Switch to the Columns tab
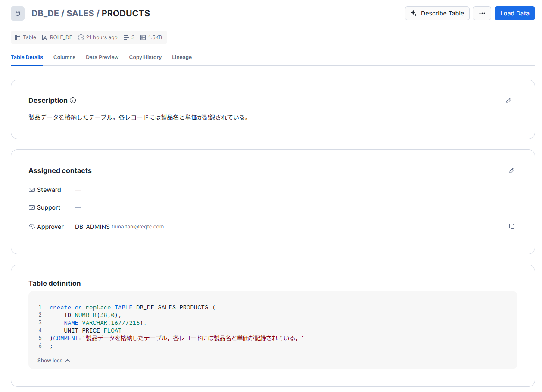Screen dimensions: 542x392 pos(64,57)
